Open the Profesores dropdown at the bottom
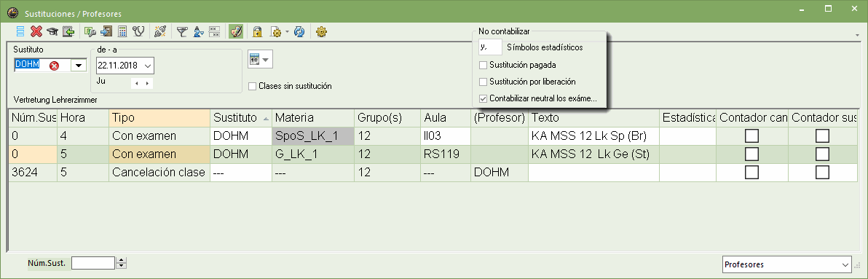 point(845,264)
